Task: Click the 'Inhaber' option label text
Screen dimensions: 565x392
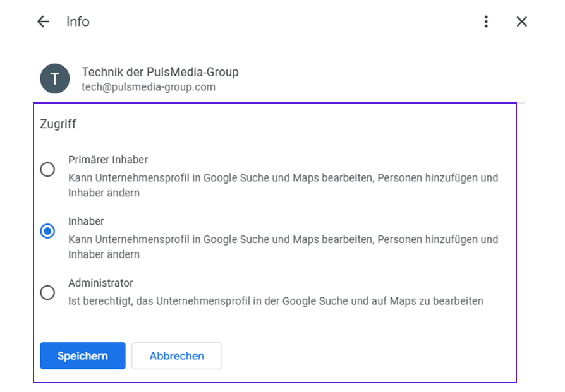Action: pos(86,222)
